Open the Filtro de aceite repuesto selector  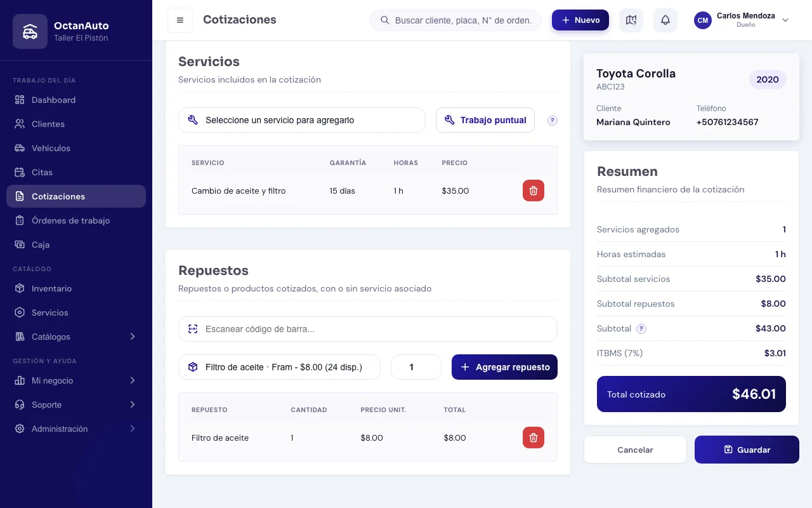pos(279,367)
